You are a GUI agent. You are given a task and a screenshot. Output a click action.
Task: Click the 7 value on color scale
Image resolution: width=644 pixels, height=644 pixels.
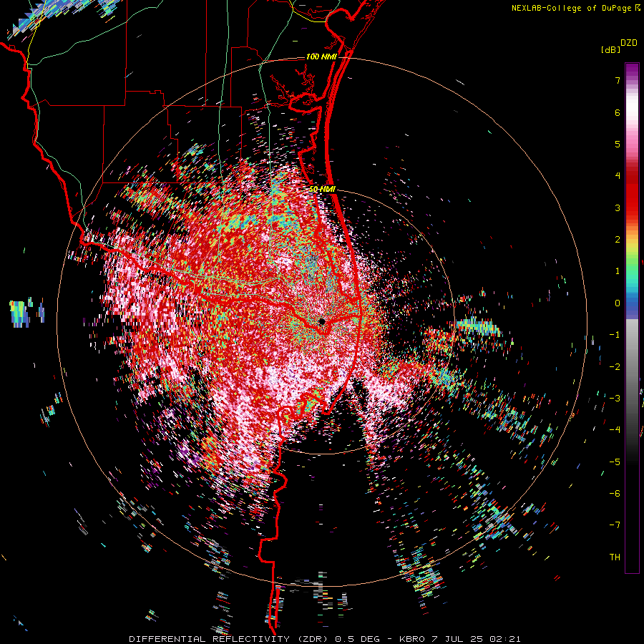point(618,80)
